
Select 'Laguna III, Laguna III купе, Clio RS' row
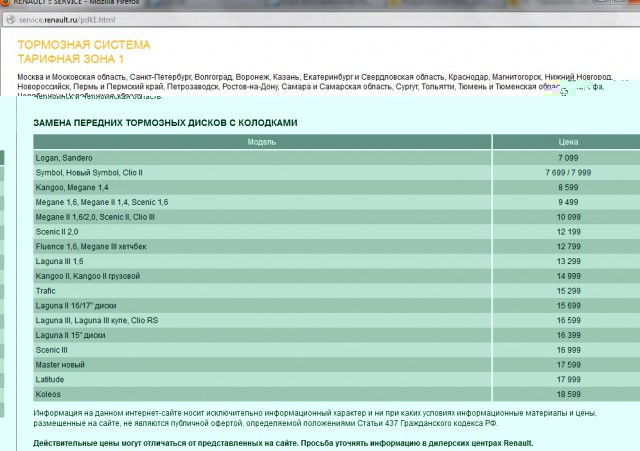click(337, 320)
